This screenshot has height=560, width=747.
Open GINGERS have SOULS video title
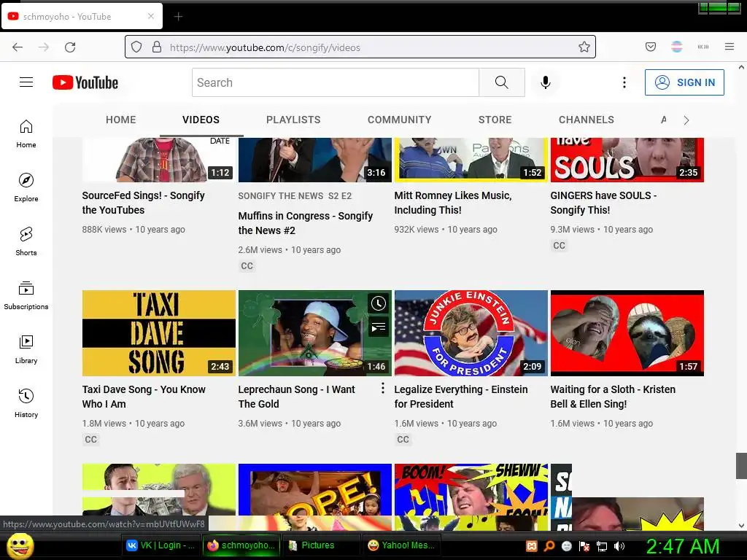coord(603,203)
